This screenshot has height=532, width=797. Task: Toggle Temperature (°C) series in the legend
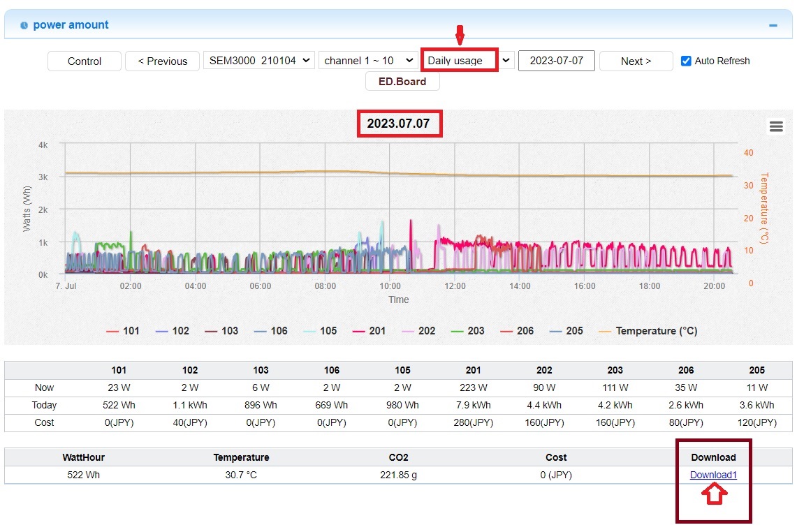648,331
